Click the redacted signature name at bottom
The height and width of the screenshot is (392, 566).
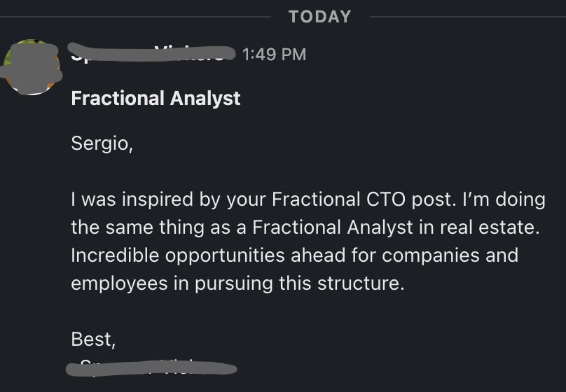(151, 367)
